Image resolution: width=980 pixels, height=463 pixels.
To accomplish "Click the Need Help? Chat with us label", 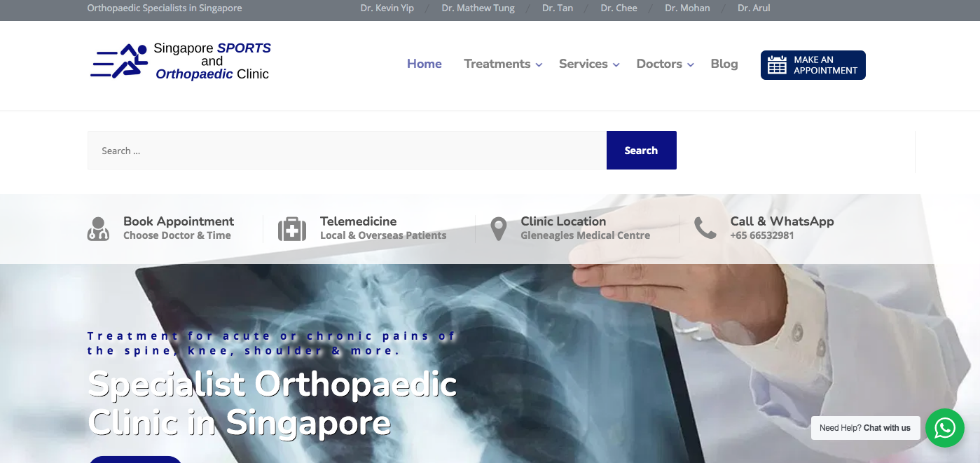I will click(x=865, y=428).
